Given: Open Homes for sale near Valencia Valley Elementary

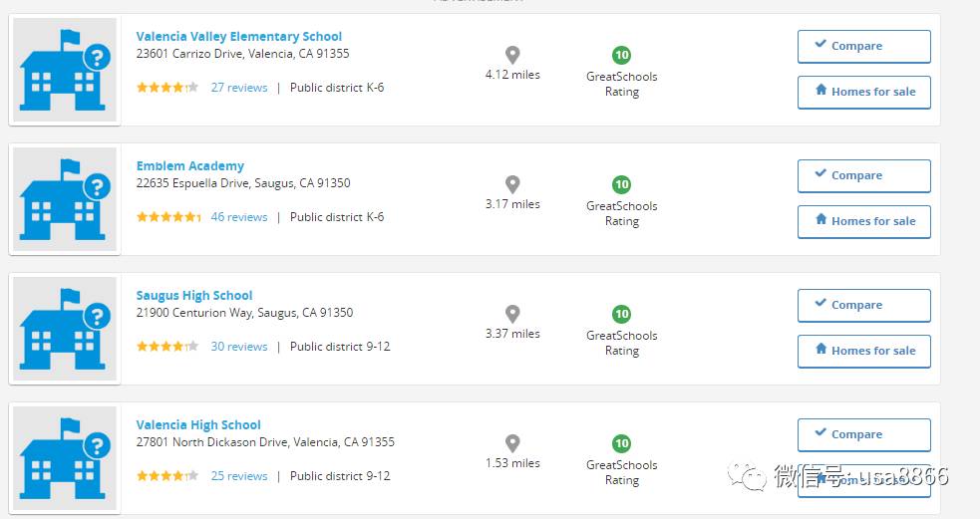Looking at the screenshot, I should 863,92.
